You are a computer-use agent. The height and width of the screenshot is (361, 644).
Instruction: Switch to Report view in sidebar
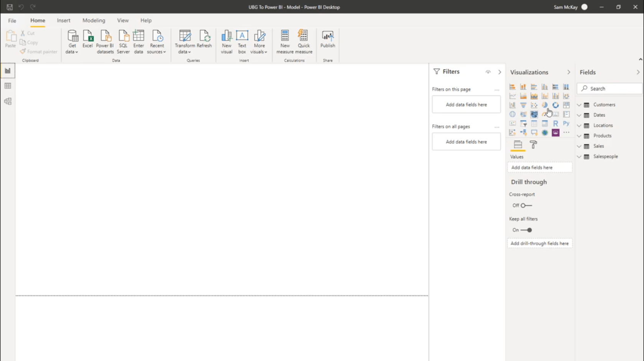pos(8,71)
